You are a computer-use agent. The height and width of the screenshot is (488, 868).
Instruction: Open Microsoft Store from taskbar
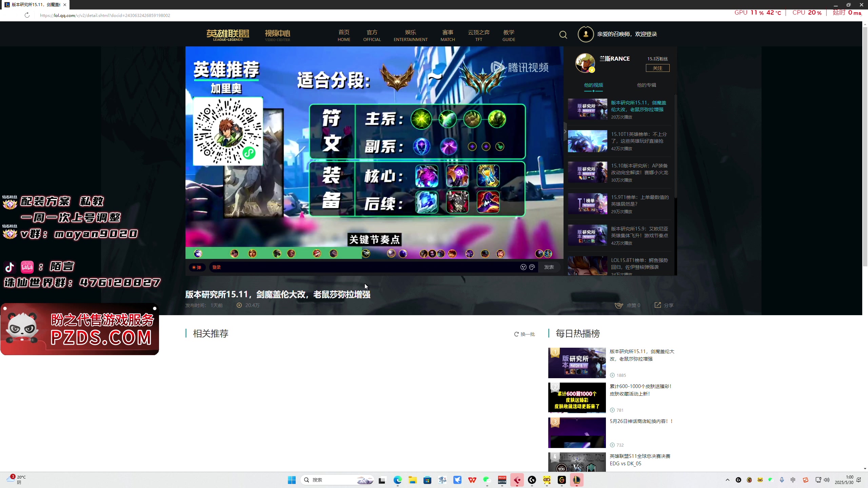[427, 480]
